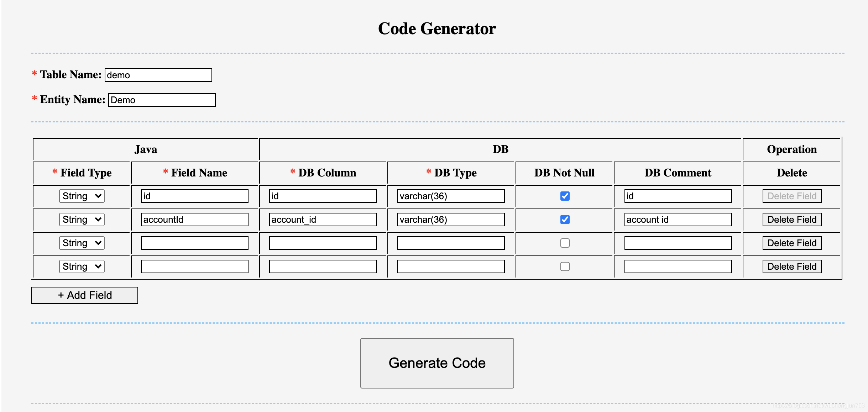Expand Field Type dropdown in last row
The width and height of the screenshot is (868, 412).
(82, 266)
